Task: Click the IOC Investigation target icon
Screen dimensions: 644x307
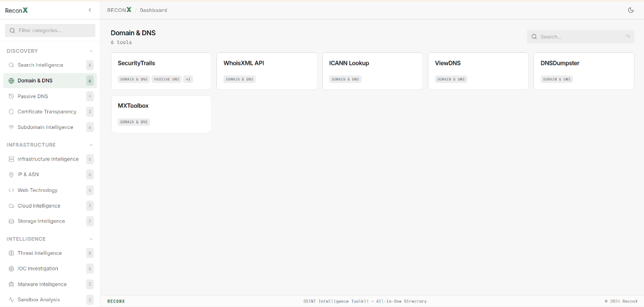Action: click(x=11, y=269)
